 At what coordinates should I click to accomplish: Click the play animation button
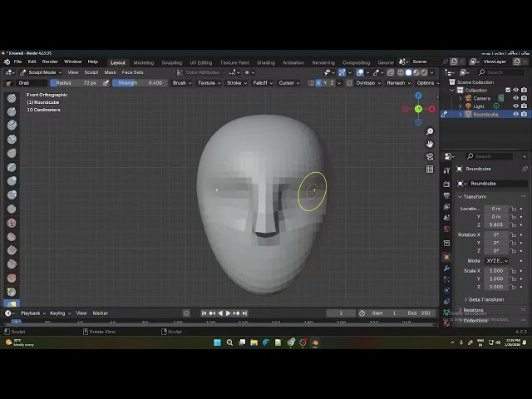229,313
